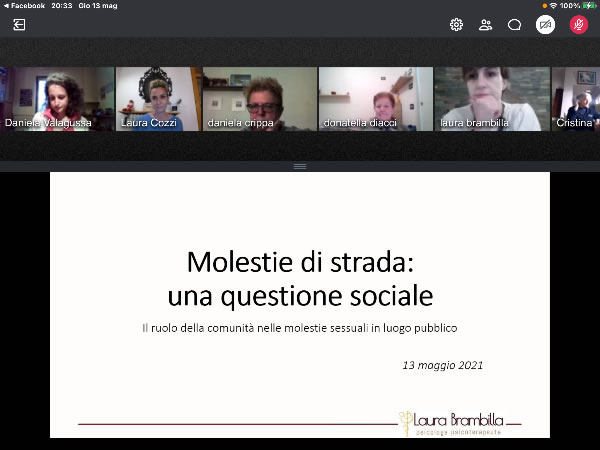Select Cristina's video tile
600x450 pixels.
coord(576,99)
